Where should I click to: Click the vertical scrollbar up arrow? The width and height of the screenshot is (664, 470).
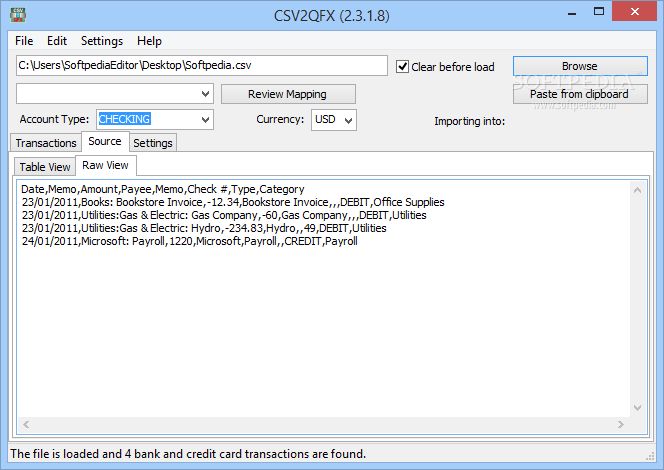pos(637,190)
